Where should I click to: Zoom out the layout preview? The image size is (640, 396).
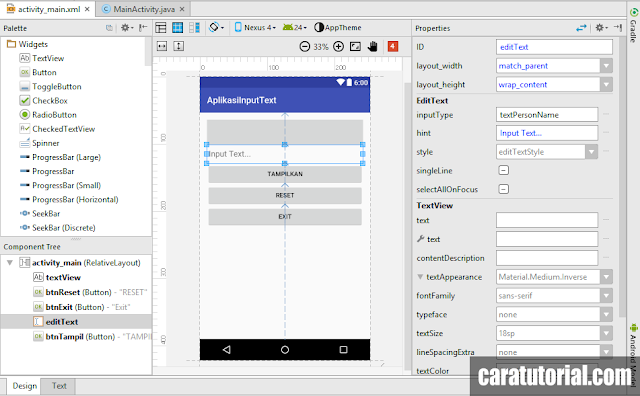click(x=305, y=47)
